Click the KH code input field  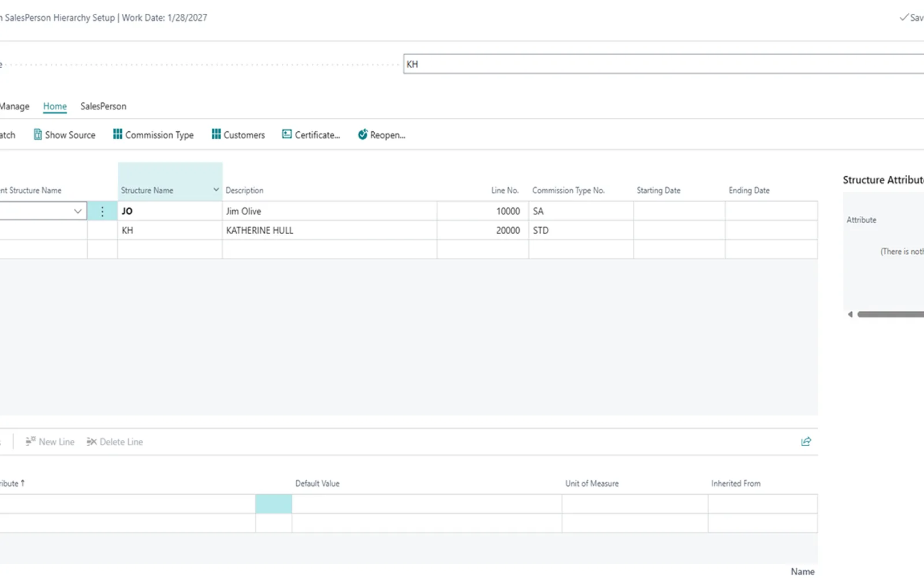664,64
